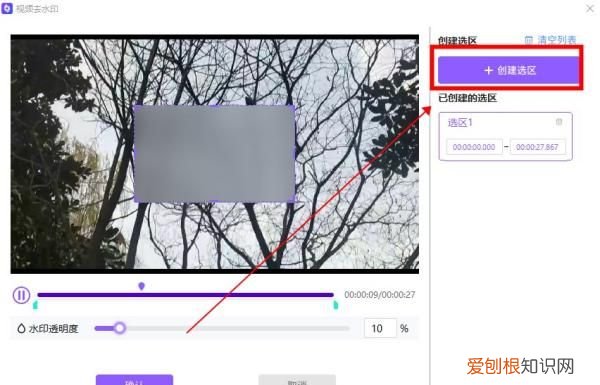Edit the start time 00:00:00.000 field
Image resolution: width=600 pixels, height=385 pixels.
tap(474, 147)
